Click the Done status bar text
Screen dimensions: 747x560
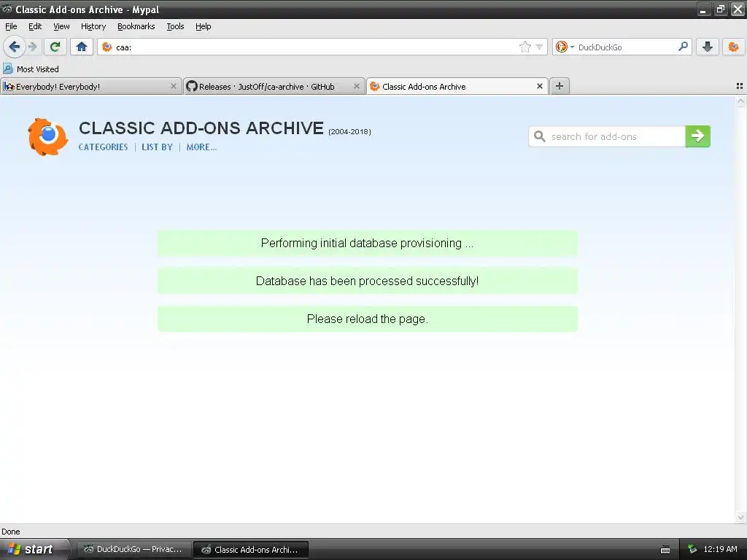click(10, 532)
